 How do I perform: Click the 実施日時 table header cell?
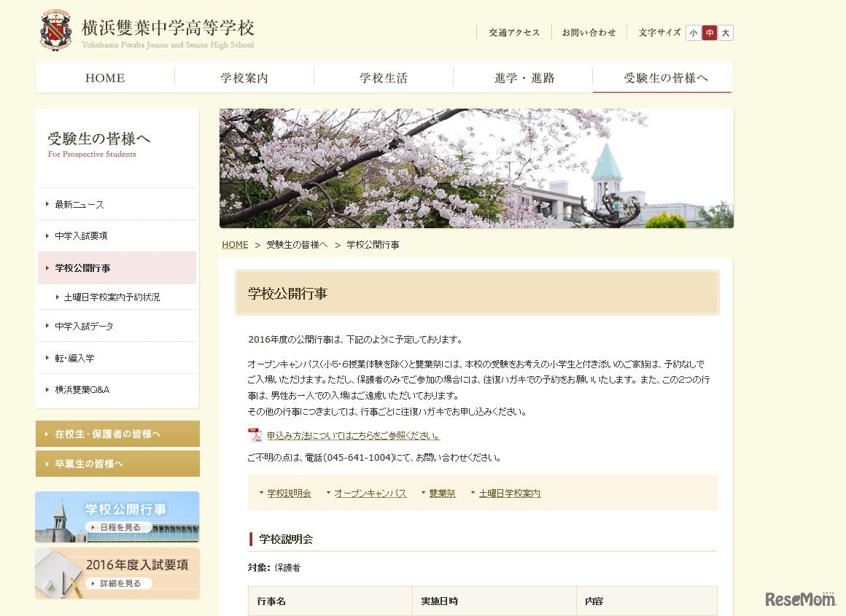494,601
